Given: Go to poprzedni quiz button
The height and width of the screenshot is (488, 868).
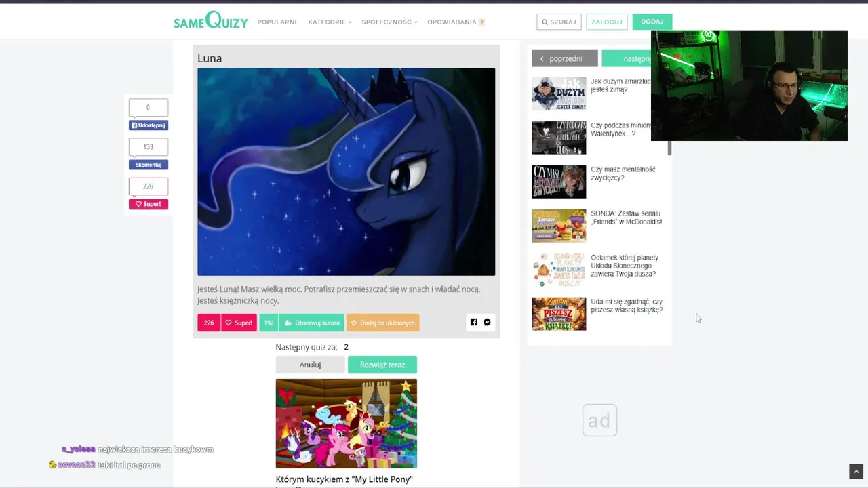Looking at the screenshot, I should coord(565,58).
